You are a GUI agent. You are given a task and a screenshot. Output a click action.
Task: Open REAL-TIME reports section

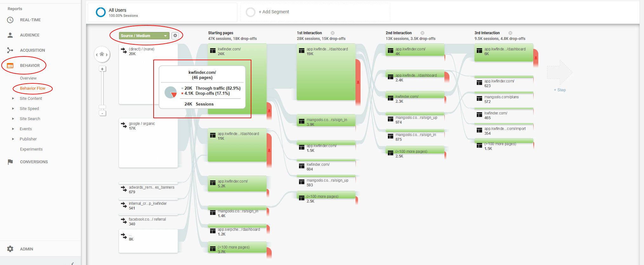pyautogui.click(x=30, y=20)
